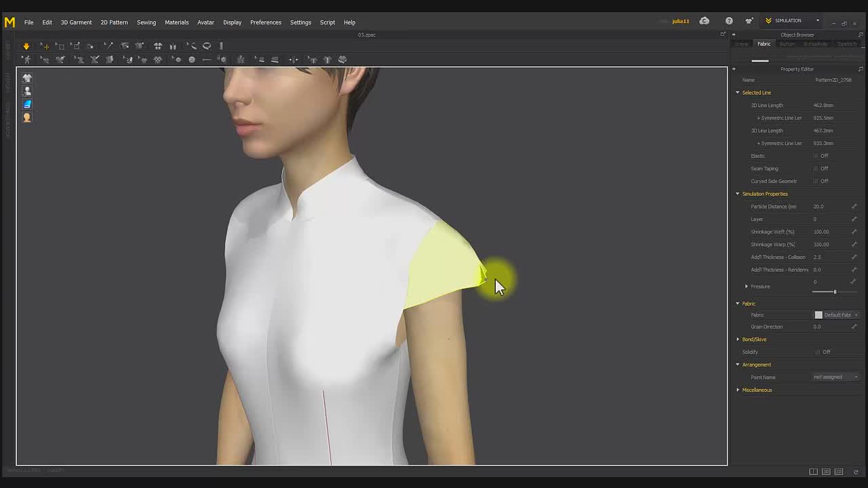Open the 3D Garment menu
Viewport: 868px width, 488px height.
click(76, 22)
